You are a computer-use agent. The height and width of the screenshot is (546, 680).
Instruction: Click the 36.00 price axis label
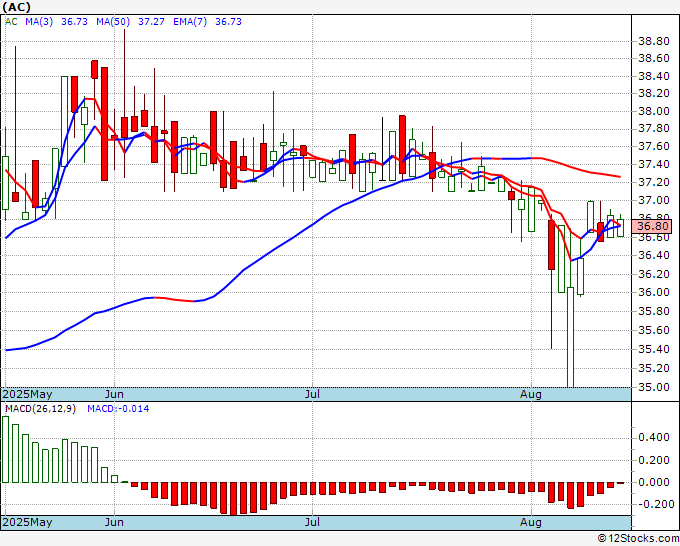tap(654, 292)
